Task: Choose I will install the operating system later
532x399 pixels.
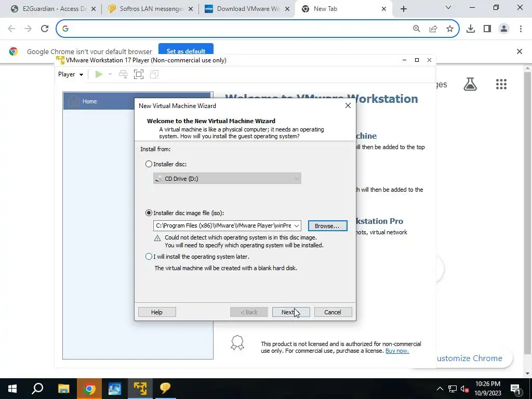Action: (149, 257)
